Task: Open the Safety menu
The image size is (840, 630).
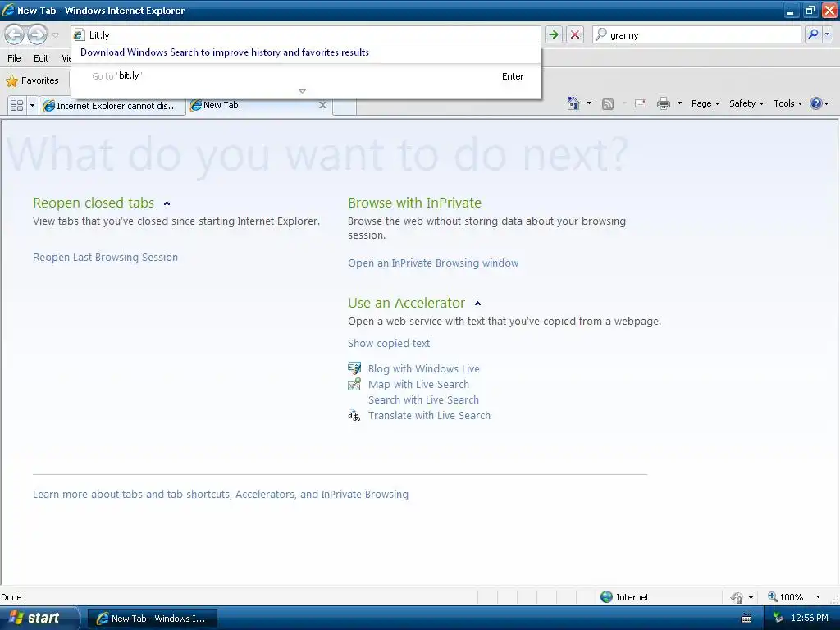Action: (746, 103)
